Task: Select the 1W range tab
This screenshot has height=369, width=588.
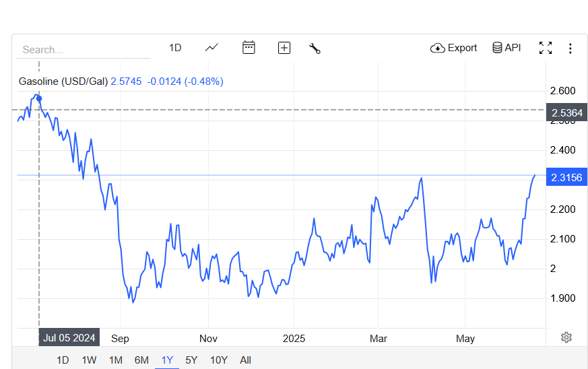Action: 90,360
